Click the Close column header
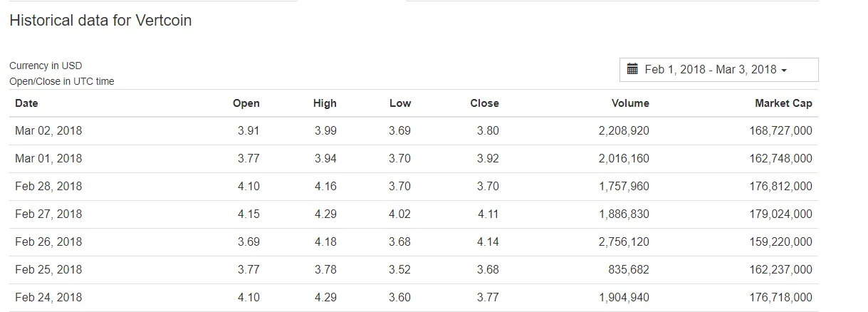Image resolution: width=868 pixels, height=312 pixels. coord(485,103)
